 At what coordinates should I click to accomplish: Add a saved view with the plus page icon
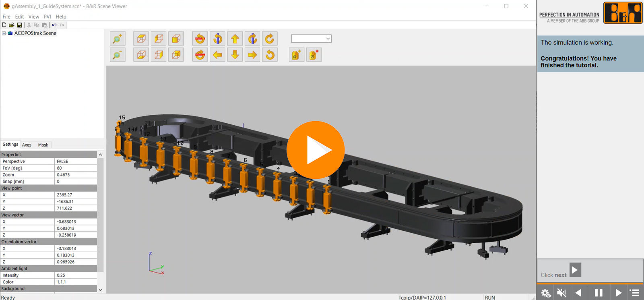point(296,54)
